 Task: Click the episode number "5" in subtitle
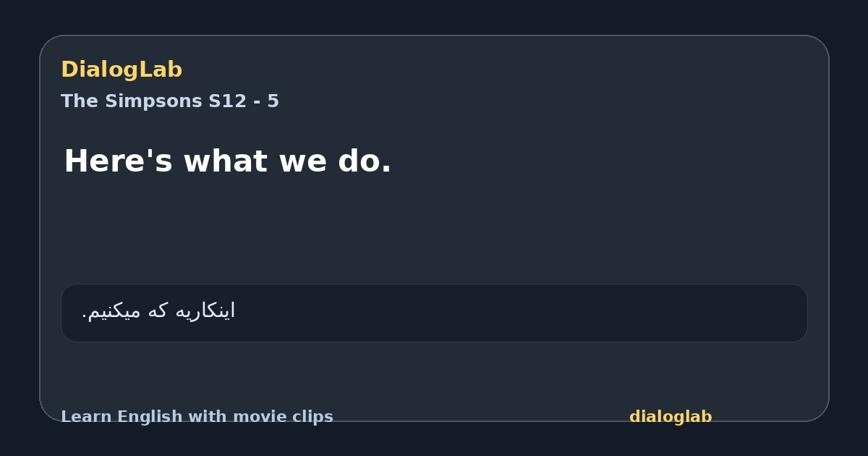click(x=273, y=101)
